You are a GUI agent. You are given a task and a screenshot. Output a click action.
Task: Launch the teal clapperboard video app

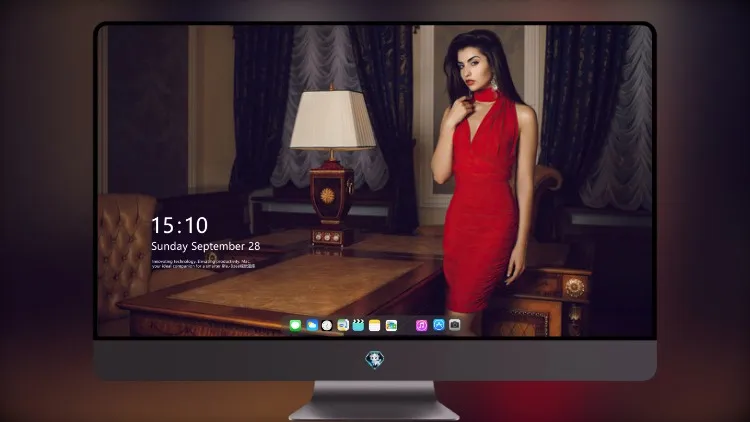358,325
